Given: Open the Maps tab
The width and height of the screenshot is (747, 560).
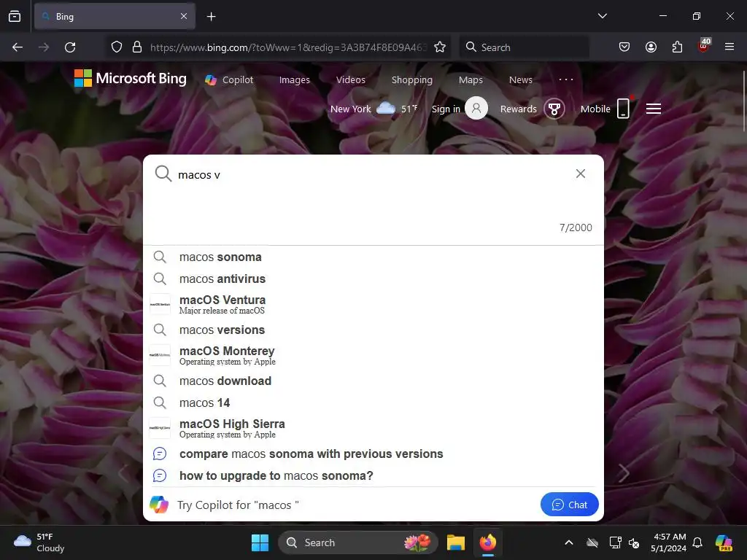Looking at the screenshot, I should [471, 80].
